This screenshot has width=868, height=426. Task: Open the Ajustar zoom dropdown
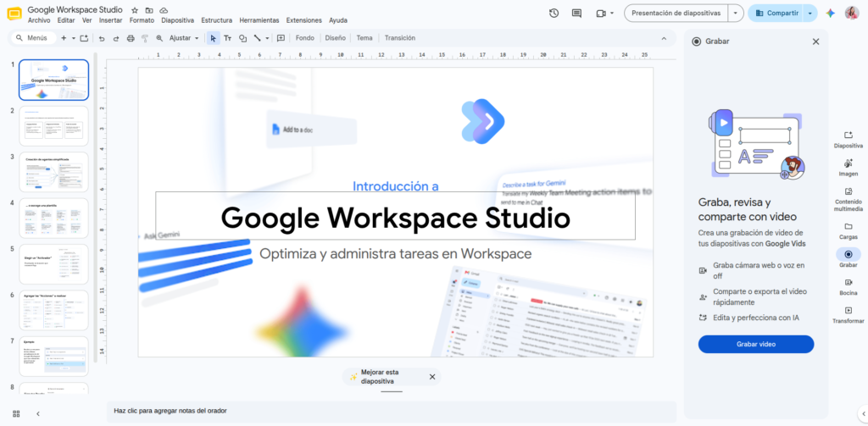coord(184,38)
